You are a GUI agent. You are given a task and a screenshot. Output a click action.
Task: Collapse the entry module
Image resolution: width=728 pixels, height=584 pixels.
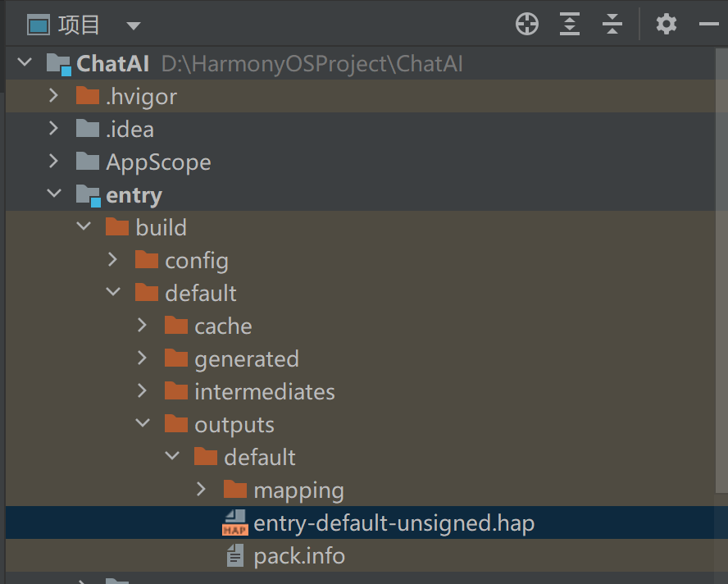pyautogui.click(x=54, y=194)
